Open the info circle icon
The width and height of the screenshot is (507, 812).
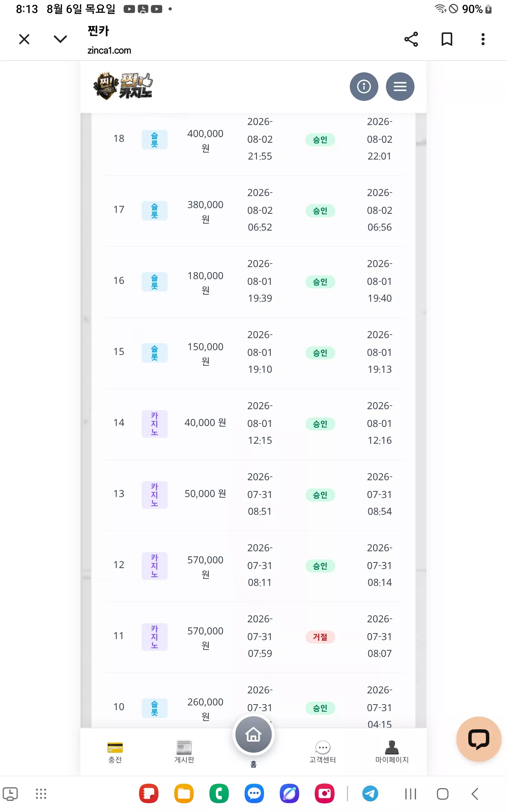[364, 87]
